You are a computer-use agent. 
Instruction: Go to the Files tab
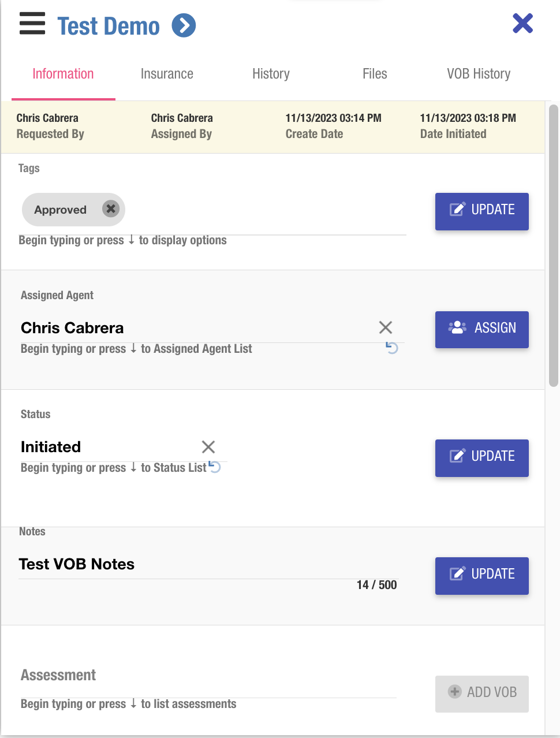coord(375,74)
